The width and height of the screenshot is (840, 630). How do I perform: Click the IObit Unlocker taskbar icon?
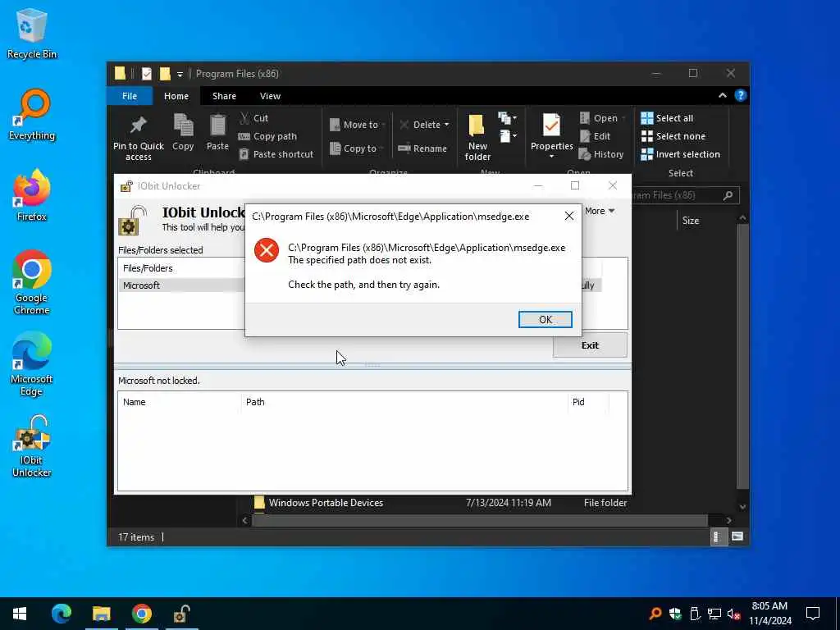(x=181, y=614)
